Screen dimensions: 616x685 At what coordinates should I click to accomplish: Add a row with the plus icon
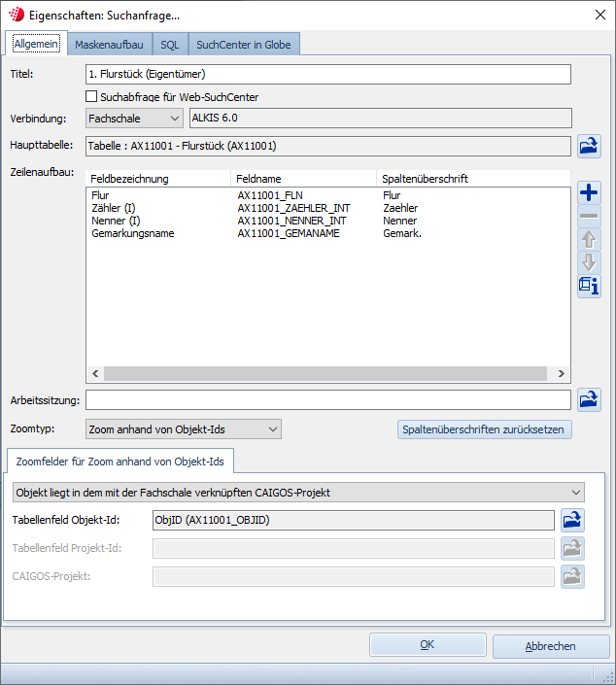click(589, 192)
